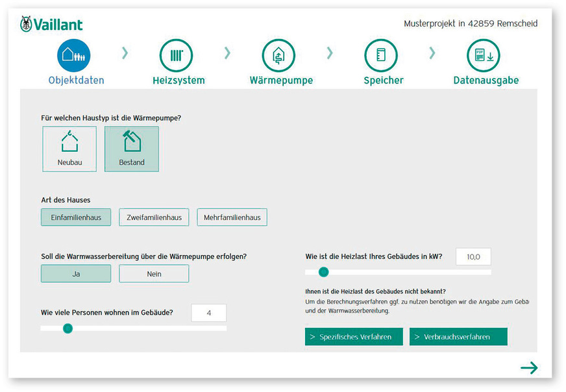This screenshot has height=392, width=566.
Task: Open Verbrauchsverfahren calculation
Action: click(x=458, y=337)
